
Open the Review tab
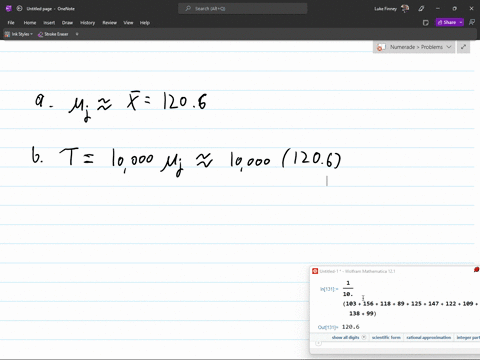coord(109,23)
